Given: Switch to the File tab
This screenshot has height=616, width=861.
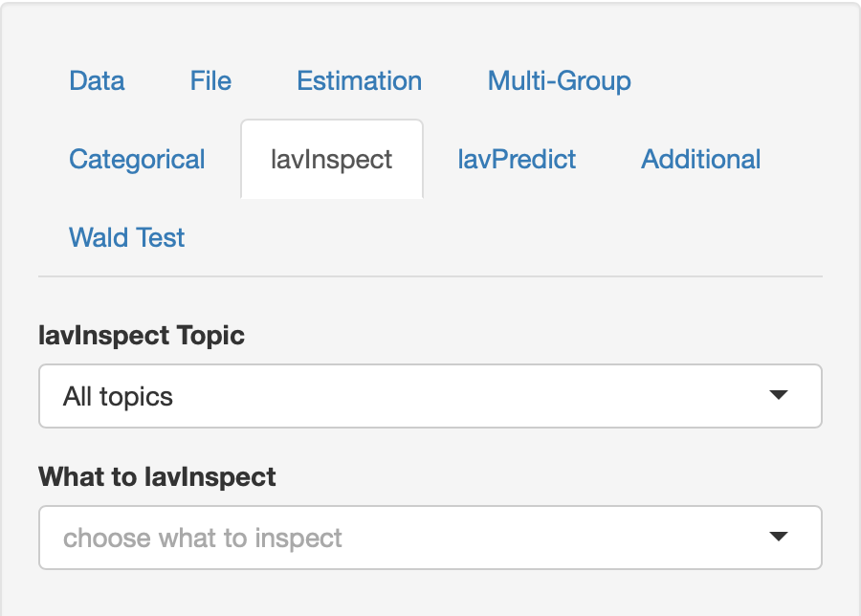Looking at the screenshot, I should pos(210,81).
